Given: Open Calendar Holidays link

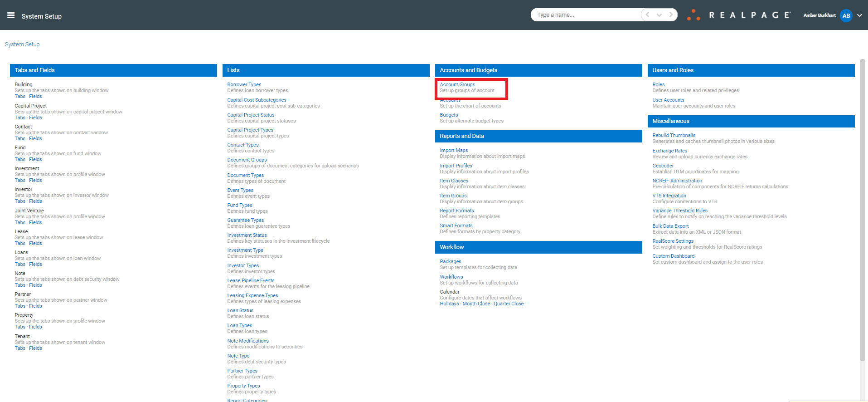Looking at the screenshot, I should (449, 304).
